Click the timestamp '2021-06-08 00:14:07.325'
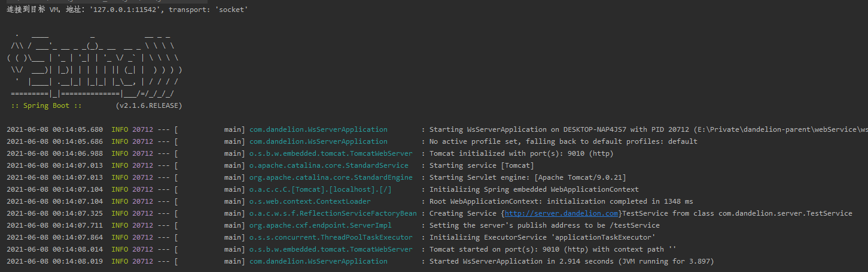Image resolution: width=868 pixels, height=272 pixels. [54, 213]
